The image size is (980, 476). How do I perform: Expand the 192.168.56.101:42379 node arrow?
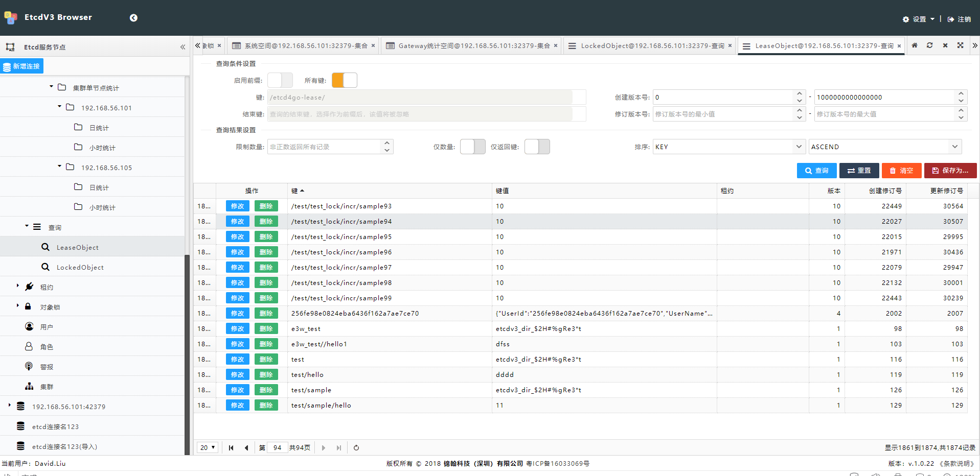click(9, 406)
